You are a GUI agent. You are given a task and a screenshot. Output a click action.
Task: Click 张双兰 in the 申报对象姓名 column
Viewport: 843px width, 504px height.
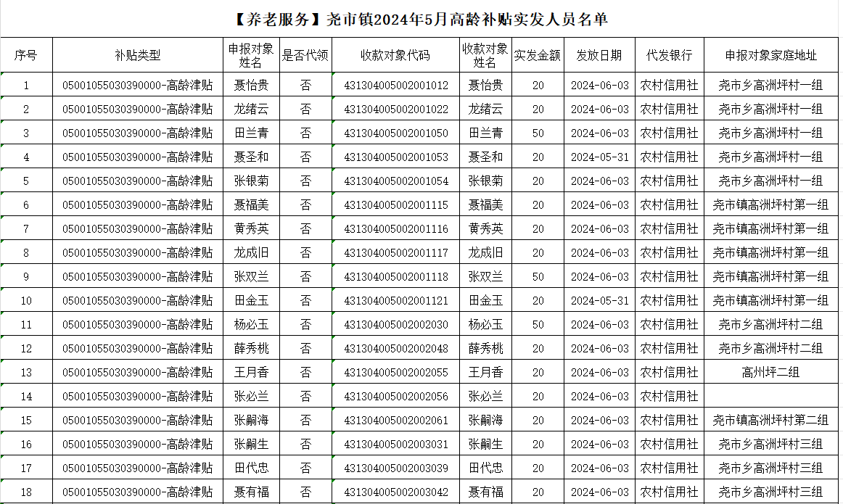(251, 277)
